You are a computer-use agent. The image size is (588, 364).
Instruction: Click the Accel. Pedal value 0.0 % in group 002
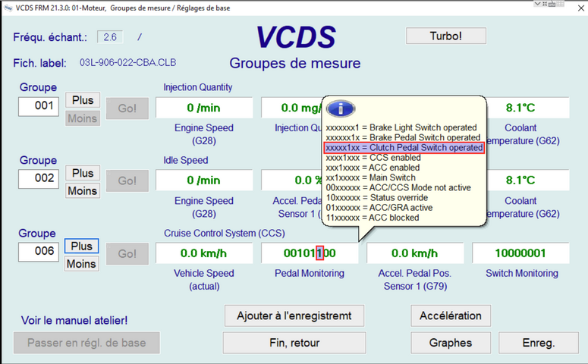pyautogui.click(x=292, y=180)
